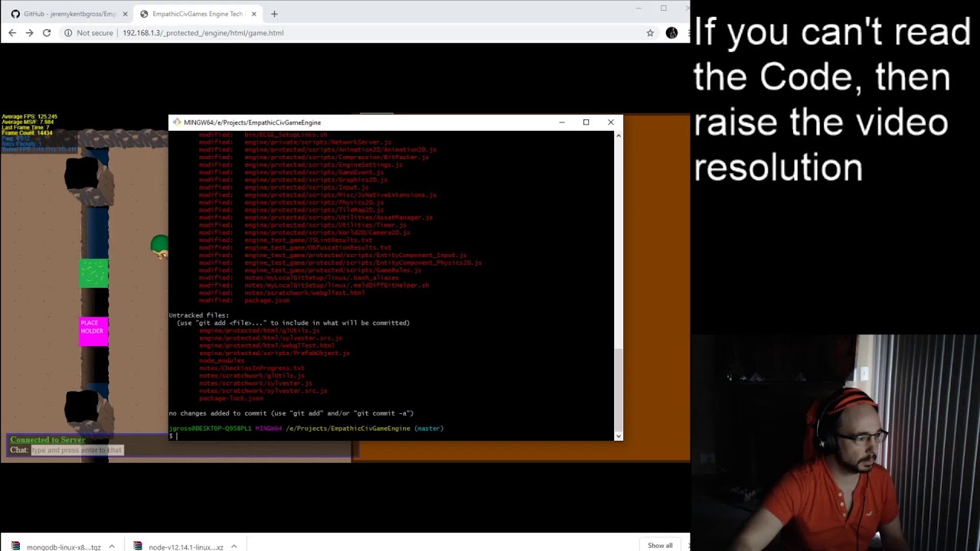Click the '(master)' branch name in prompt
The width and height of the screenshot is (980, 551).
point(429,429)
